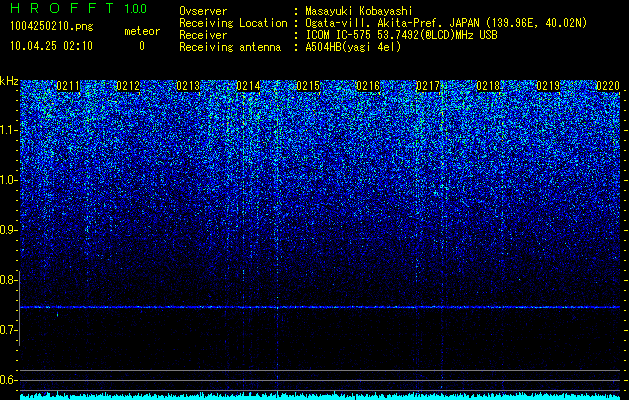Click the 0215 time marker

click(x=308, y=86)
